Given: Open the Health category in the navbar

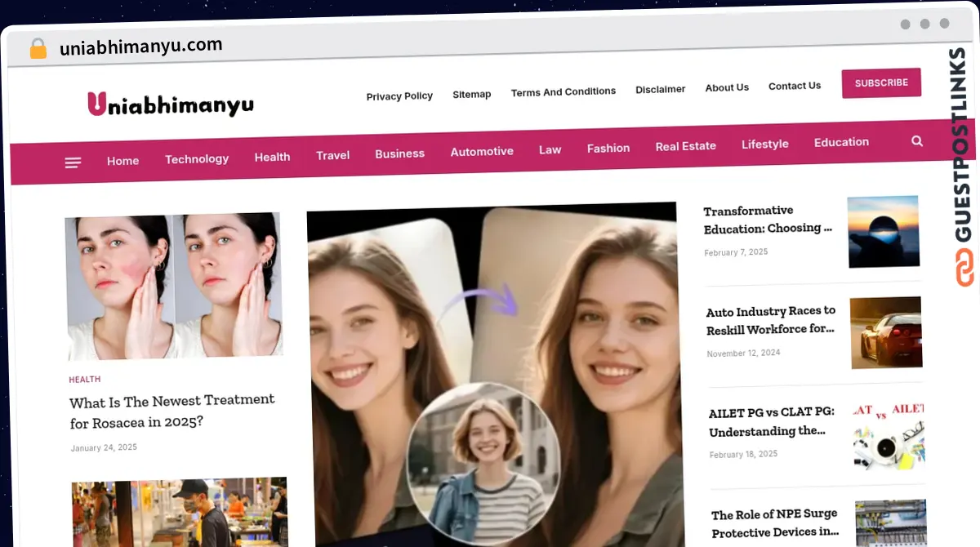Looking at the screenshot, I should 272,157.
